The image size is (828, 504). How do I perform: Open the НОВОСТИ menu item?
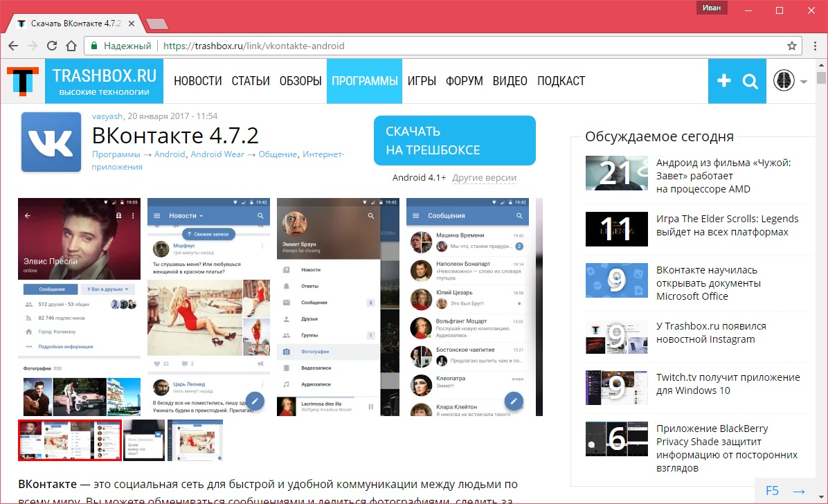197,81
